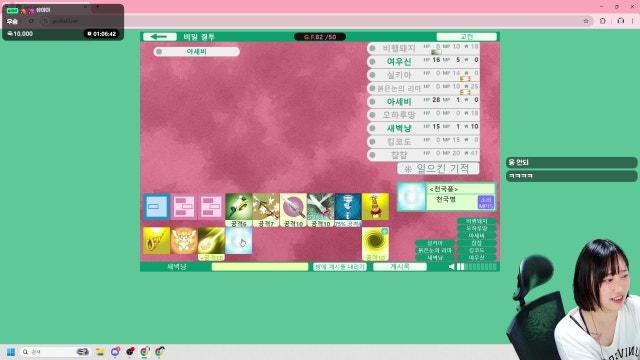Select the yellow flame card
640x360 pixels.
coord(157,241)
